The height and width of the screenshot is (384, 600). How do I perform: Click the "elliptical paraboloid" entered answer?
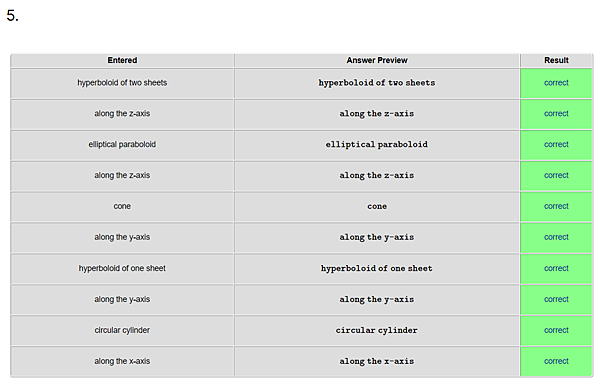coord(122,145)
